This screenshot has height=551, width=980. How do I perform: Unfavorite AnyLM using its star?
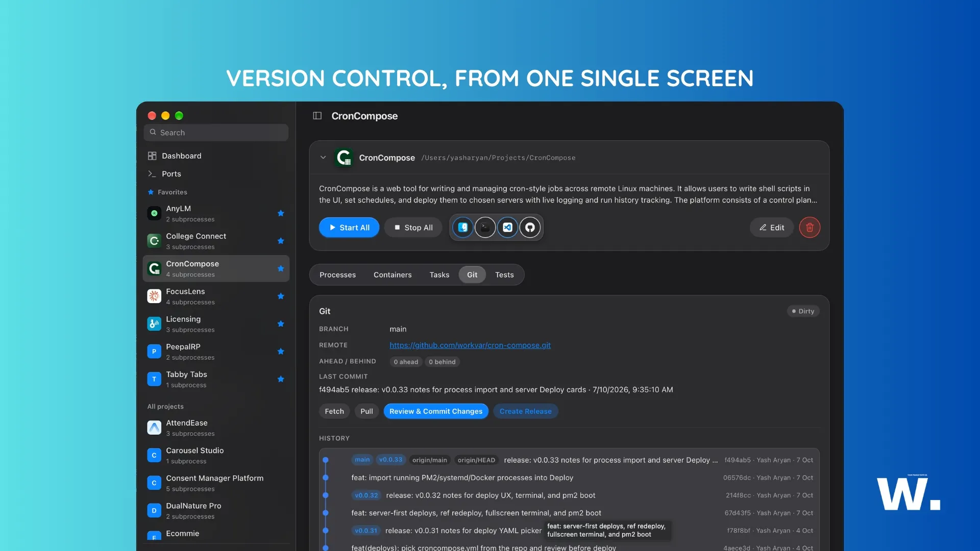coord(281,213)
